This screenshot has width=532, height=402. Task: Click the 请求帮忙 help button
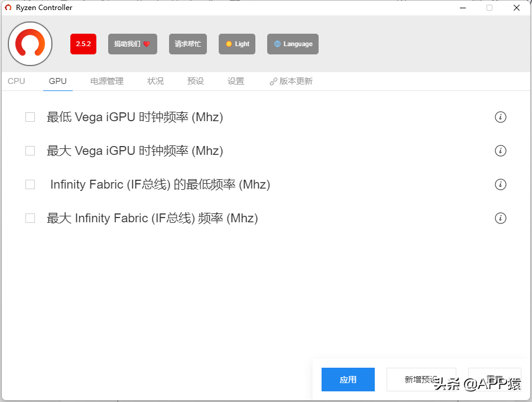coord(188,44)
